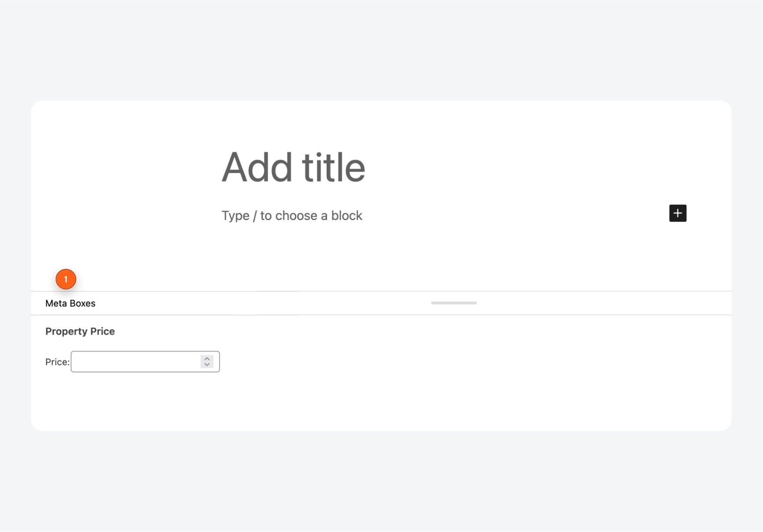Click the black block inserter plus icon
This screenshot has width=763, height=532.
[x=678, y=213]
